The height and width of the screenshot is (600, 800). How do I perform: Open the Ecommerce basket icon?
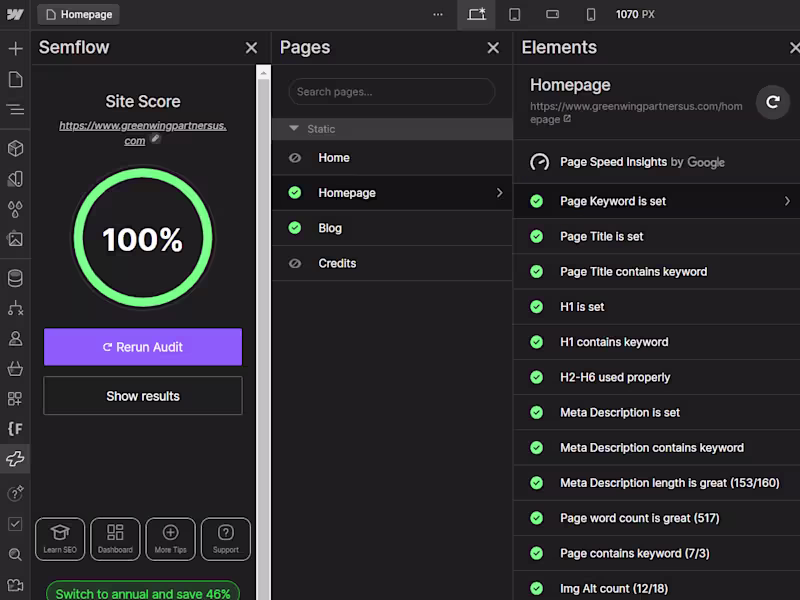tap(15, 368)
